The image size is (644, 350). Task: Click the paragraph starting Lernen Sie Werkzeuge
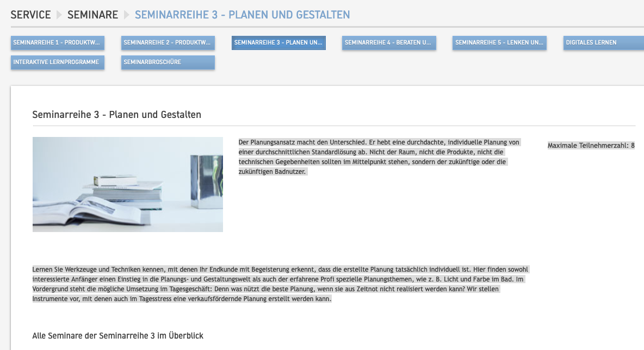(x=281, y=284)
